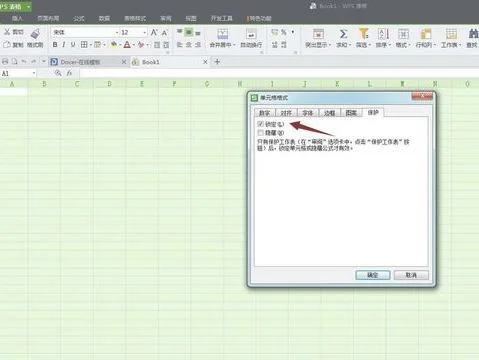This screenshot has height=360, width=479.
Task: Click the font color red A icon
Action: 127,45
